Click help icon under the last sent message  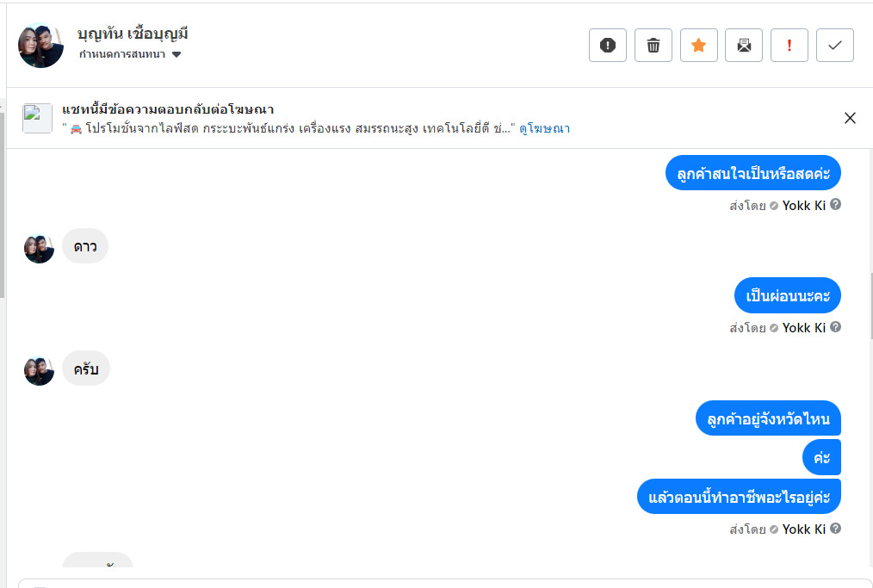(835, 529)
